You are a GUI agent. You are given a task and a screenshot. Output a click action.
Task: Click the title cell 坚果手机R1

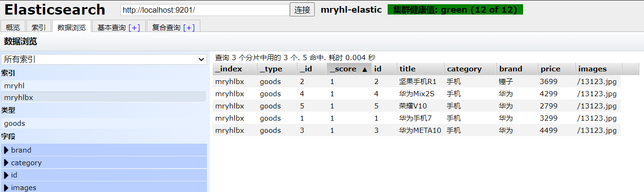[418, 82]
